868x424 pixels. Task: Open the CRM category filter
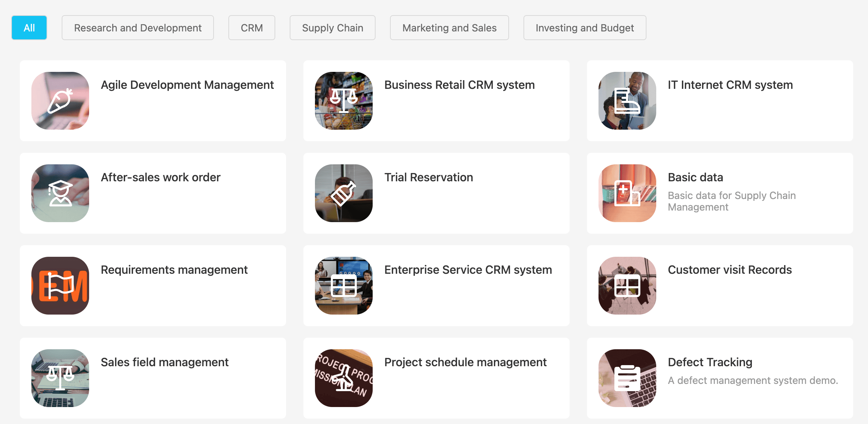tap(251, 27)
